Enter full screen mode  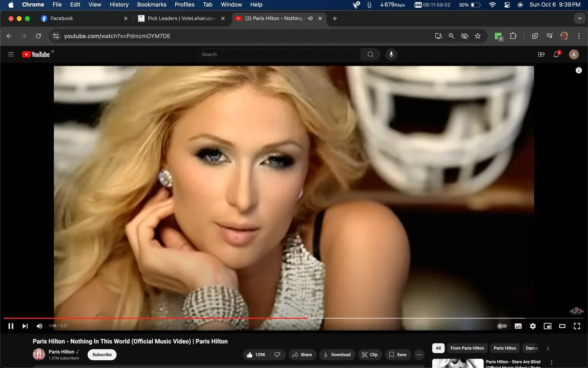[x=577, y=326]
